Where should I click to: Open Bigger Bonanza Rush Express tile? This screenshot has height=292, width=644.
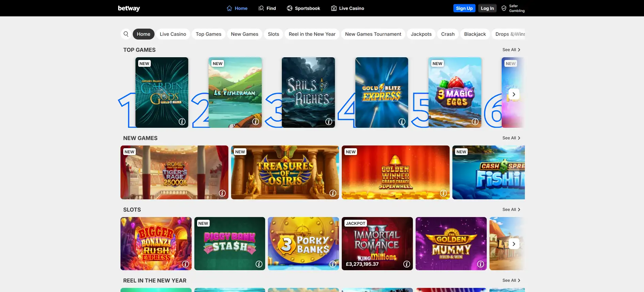(156, 244)
